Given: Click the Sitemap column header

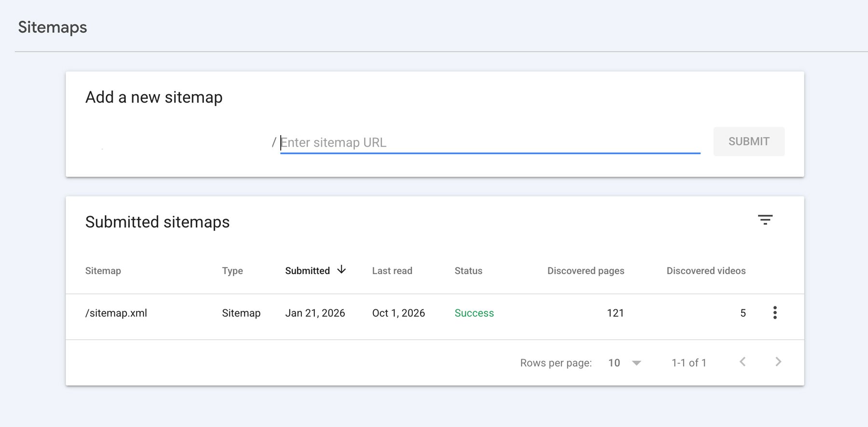Looking at the screenshot, I should pos(103,271).
